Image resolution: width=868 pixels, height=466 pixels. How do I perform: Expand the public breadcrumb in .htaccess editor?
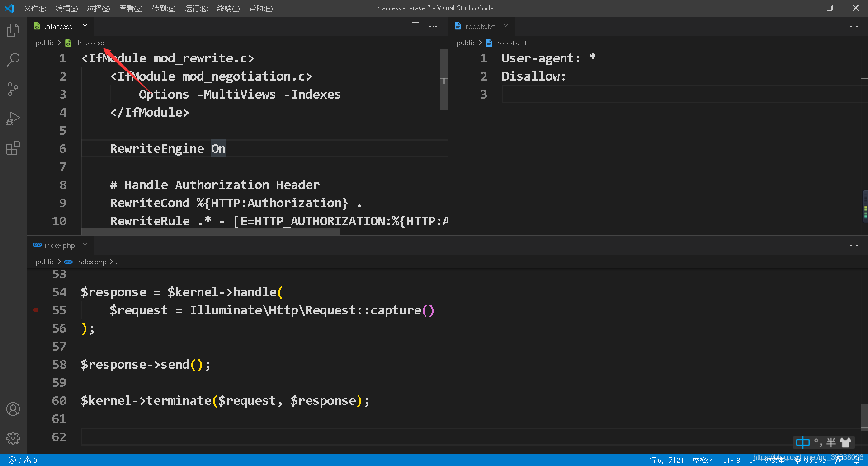point(45,43)
